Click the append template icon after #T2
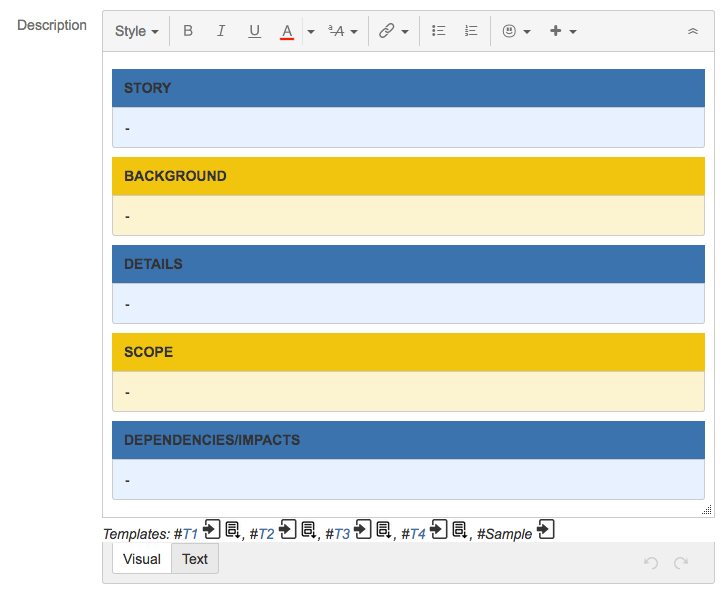 pos(309,530)
